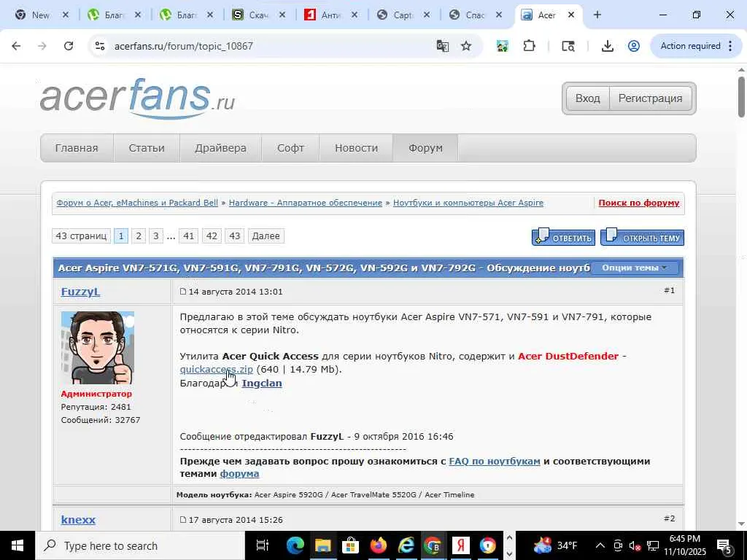Viewport: 747px width, 560px height.
Task: Open FAQ по ноутбукам link
Action: point(495,462)
